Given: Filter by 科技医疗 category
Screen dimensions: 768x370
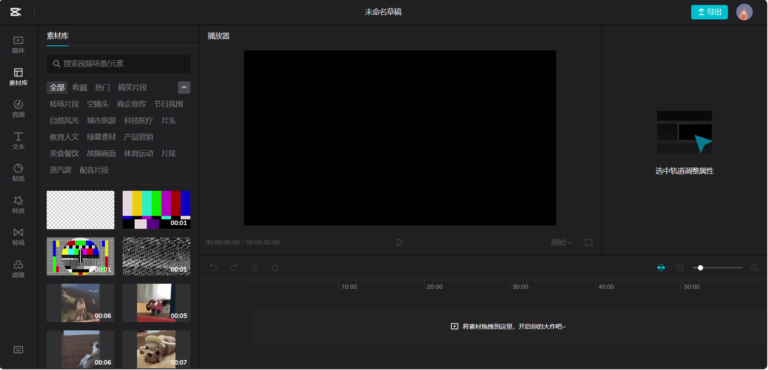Looking at the screenshot, I should [139, 121].
